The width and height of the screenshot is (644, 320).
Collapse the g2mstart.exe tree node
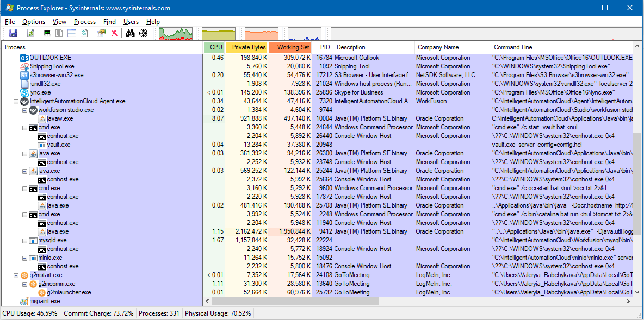point(16,275)
